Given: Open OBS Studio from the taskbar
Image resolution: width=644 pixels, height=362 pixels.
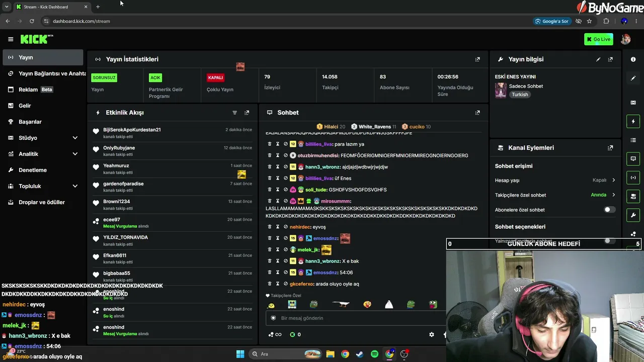Looking at the screenshot, I should tap(404, 354).
